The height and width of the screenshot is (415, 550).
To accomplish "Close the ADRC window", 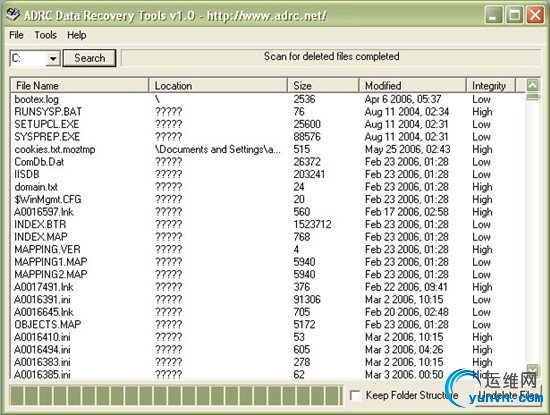I will tap(535, 15).
